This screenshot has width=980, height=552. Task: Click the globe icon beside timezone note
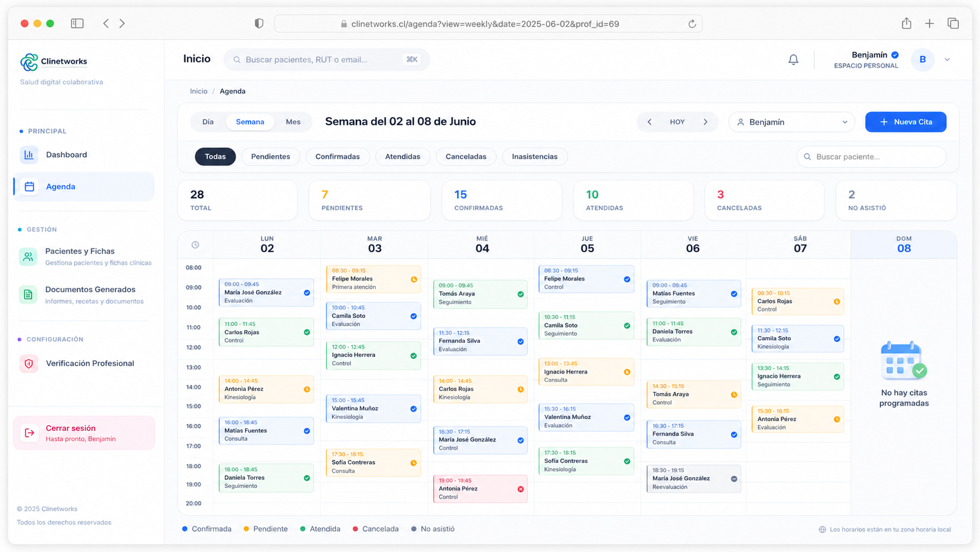(822, 530)
